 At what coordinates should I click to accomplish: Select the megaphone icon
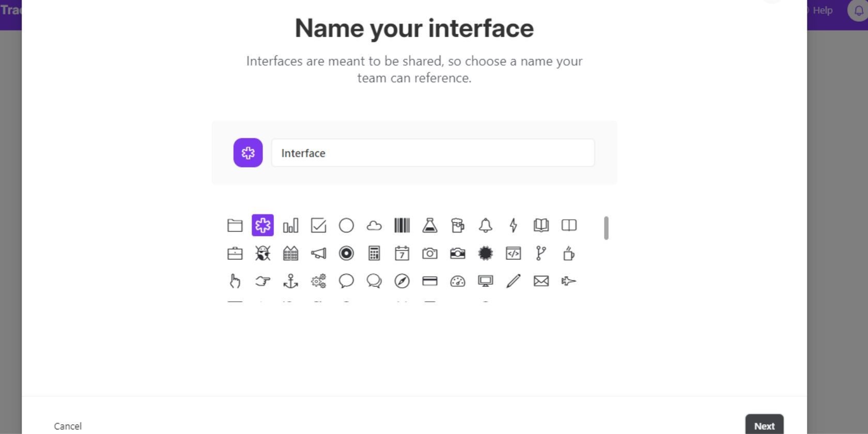click(319, 253)
